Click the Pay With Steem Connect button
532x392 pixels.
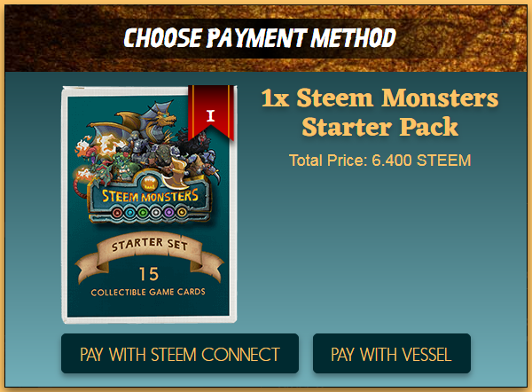pyautogui.click(x=180, y=354)
